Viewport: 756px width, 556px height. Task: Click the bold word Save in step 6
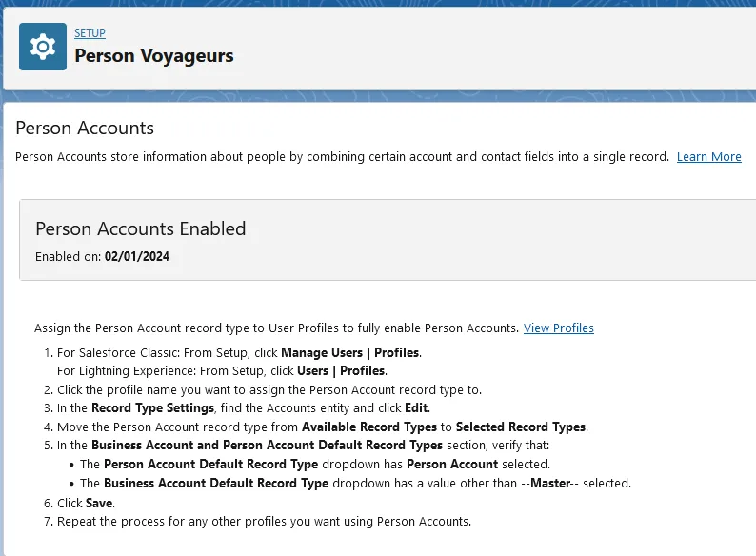(99, 503)
